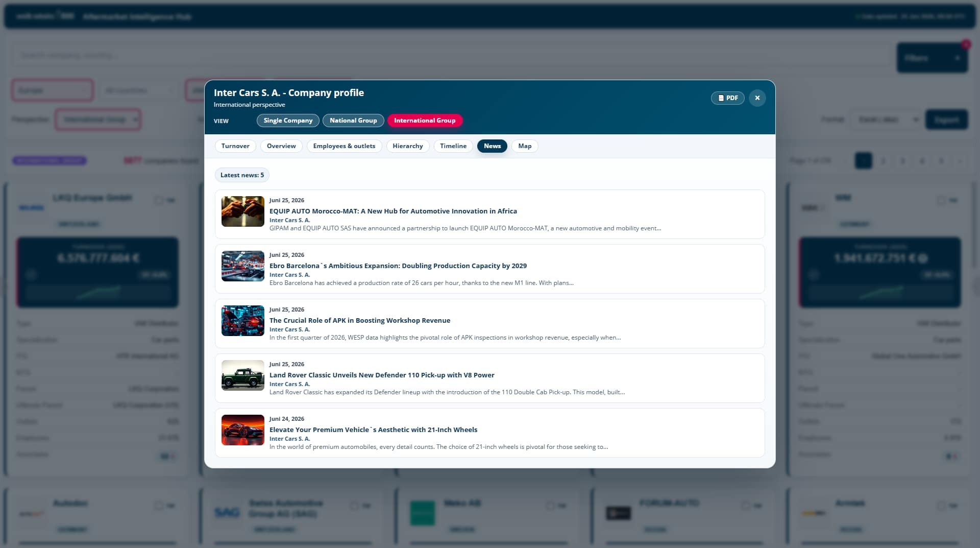The width and height of the screenshot is (980, 548).
Task: Click the 'Ebro Barcelona has achieved' summary text
Action: tap(421, 283)
